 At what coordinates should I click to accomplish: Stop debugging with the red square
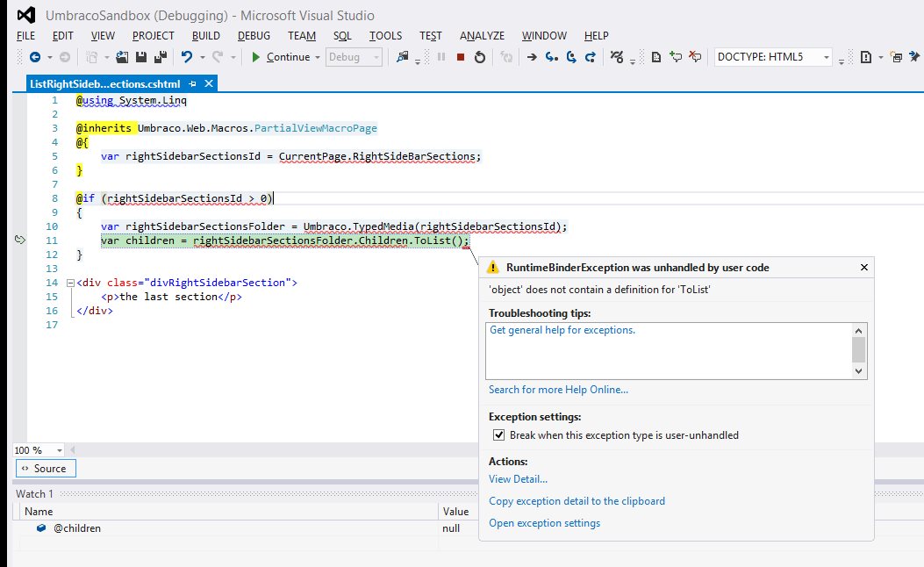pos(461,57)
